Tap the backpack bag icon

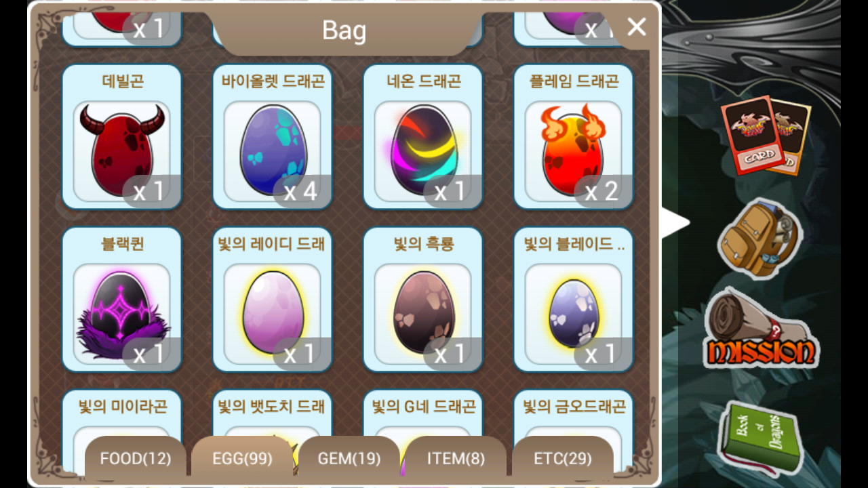760,239
